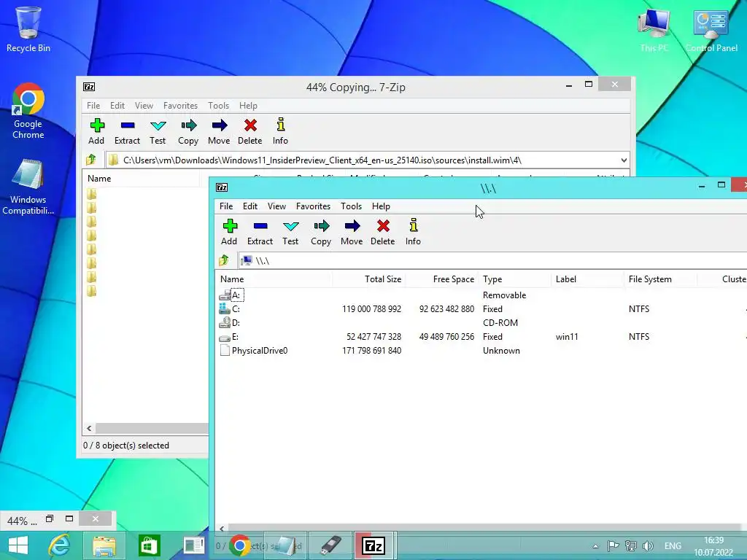Sort by the Free Space column header
This screenshot has height=560, width=747.
[442, 279]
